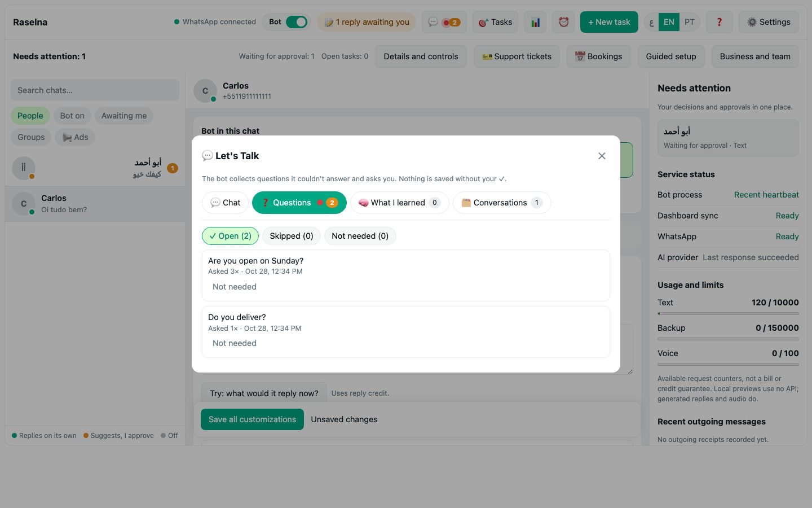Click 'Last response succeeded' AI provider status
The height and width of the screenshot is (508, 812).
click(x=751, y=257)
